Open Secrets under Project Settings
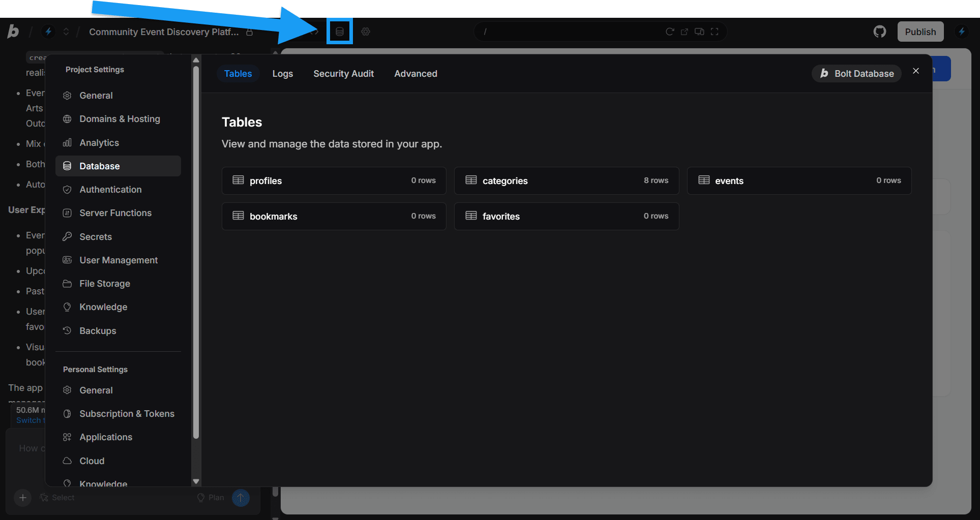 (x=96, y=236)
